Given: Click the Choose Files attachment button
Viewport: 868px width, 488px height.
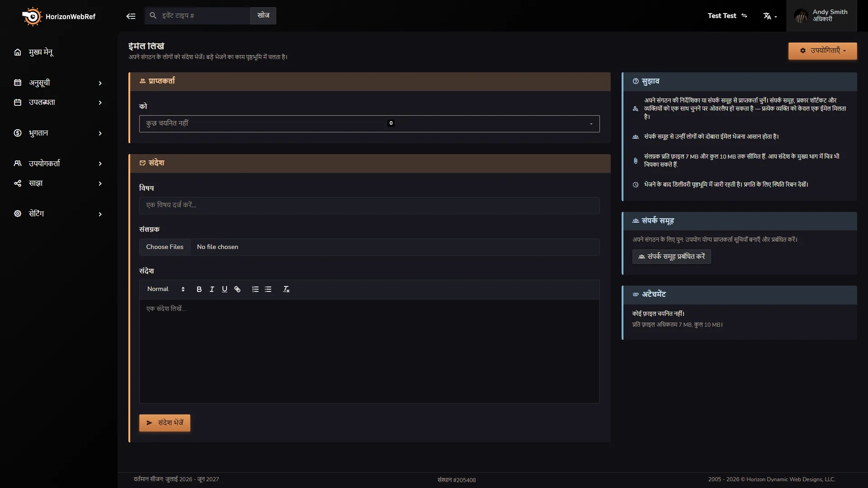Looking at the screenshot, I should (x=165, y=247).
